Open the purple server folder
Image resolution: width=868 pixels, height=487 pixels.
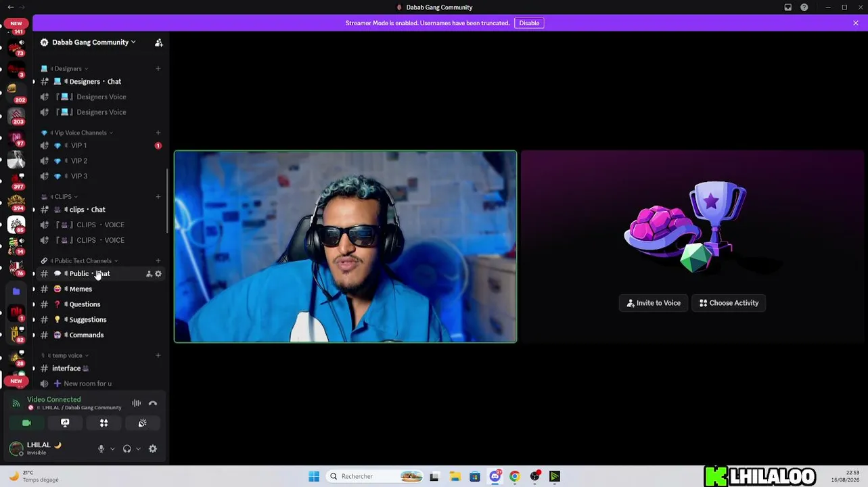pyautogui.click(x=16, y=292)
